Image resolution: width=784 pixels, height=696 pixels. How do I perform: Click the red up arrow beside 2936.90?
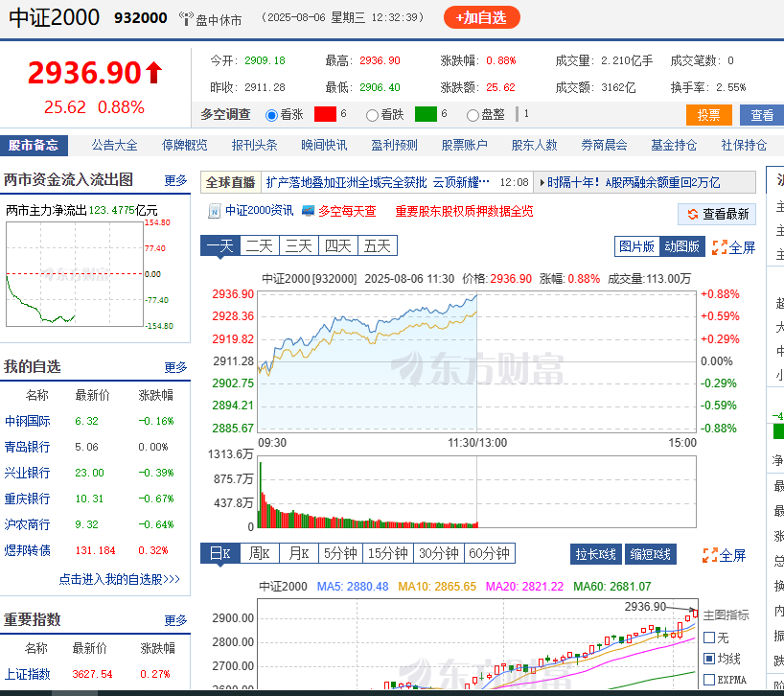tap(154, 73)
